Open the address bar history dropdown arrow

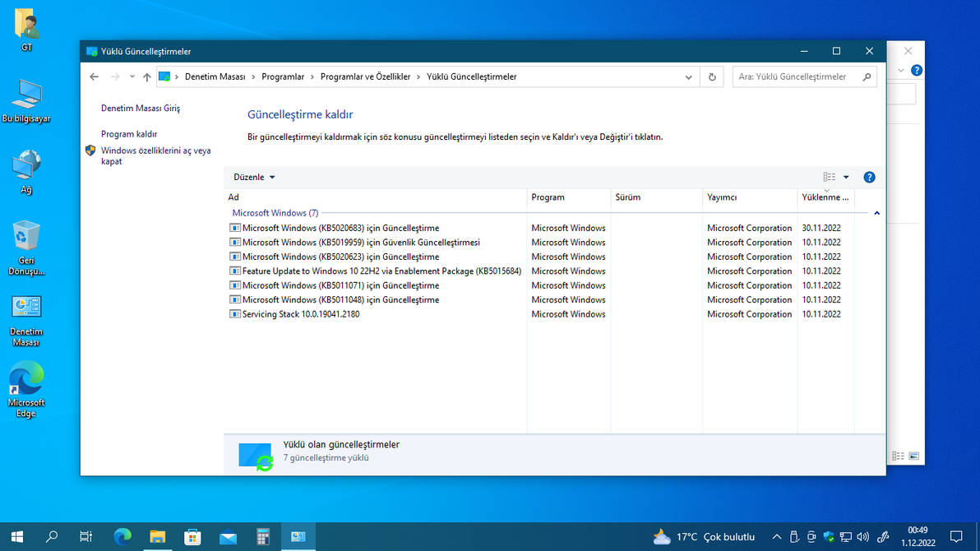pyautogui.click(x=689, y=76)
